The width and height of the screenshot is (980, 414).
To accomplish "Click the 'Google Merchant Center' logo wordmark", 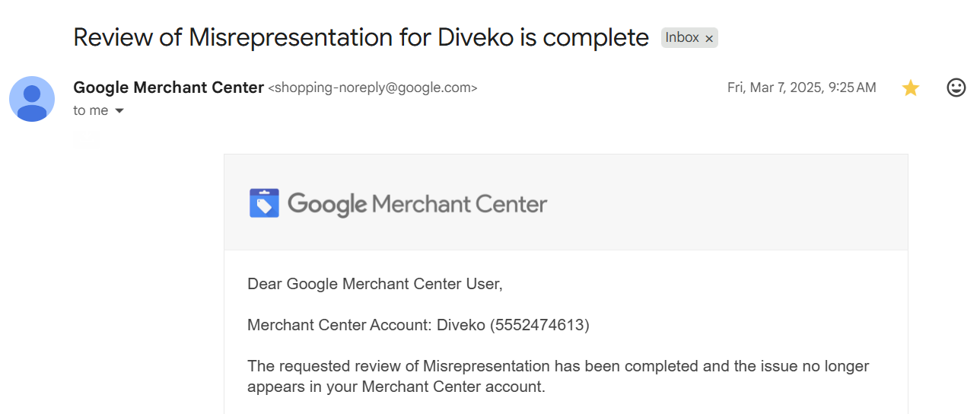I will click(417, 204).
